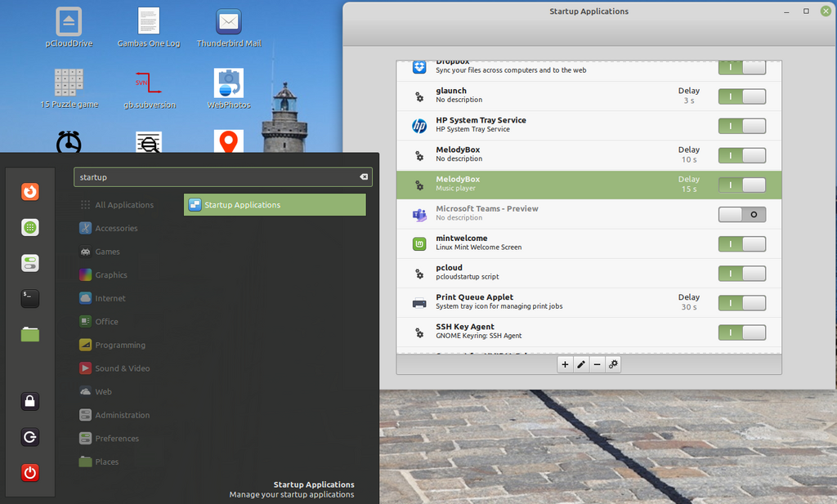
Task: Edit the selected startup entry
Action: tap(581, 364)
